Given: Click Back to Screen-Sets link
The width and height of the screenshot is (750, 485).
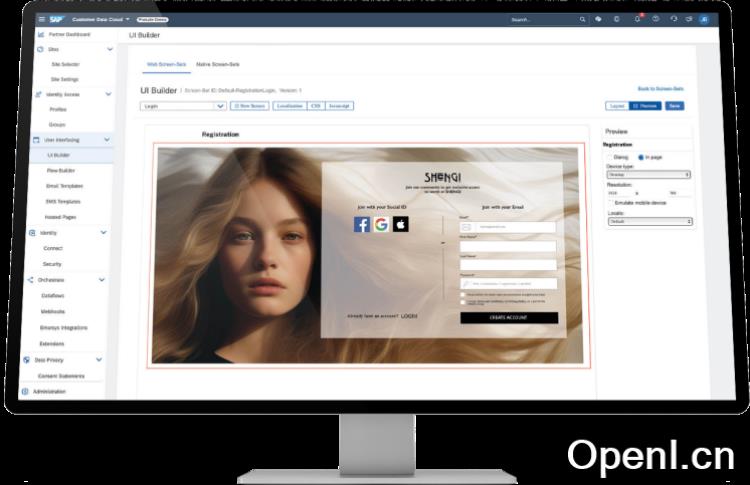Looking at the screenshot, I should pyautogui.click(x=660, y=88).
